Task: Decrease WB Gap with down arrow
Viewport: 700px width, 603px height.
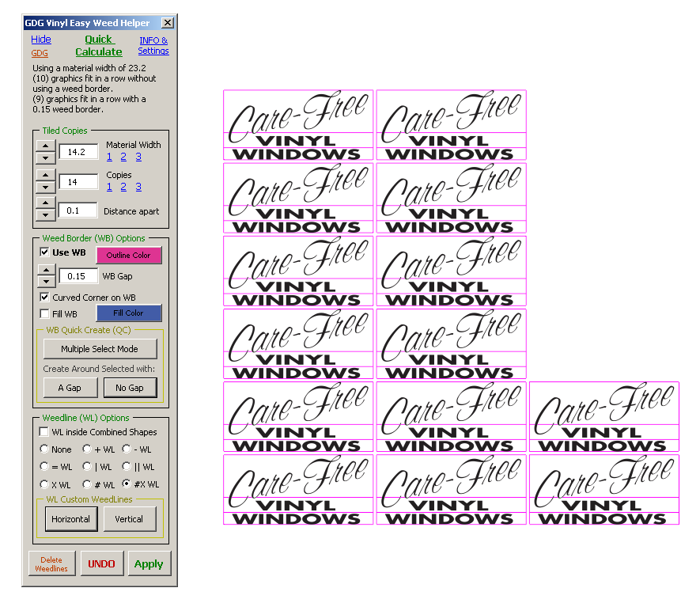Action: click(x=47, y=282)
